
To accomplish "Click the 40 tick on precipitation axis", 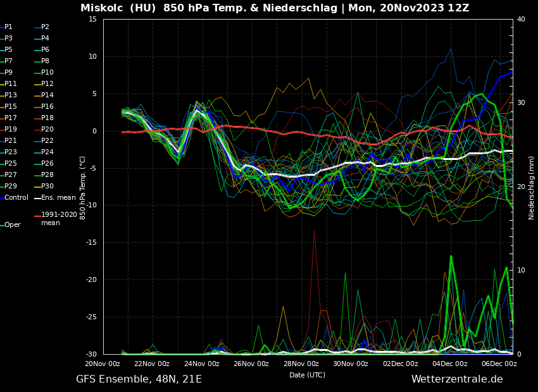I will tap(521, 19).
